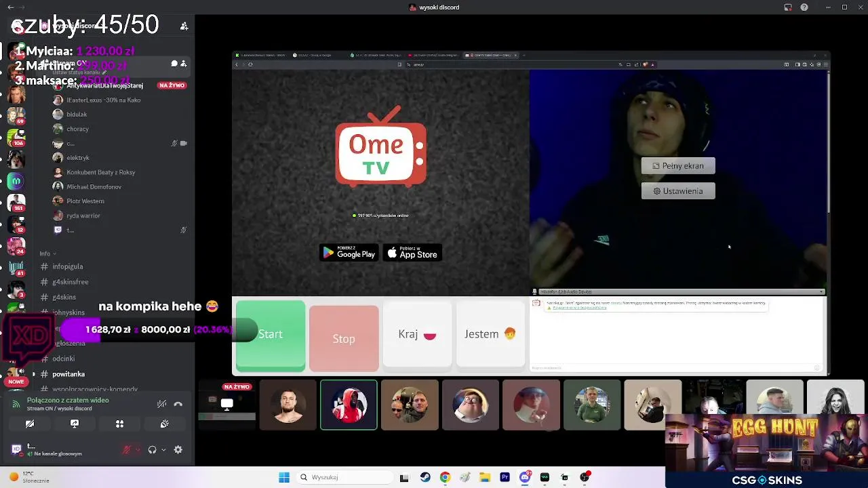
Task: Open Adobe Premiere Pro from the taskbar
Action: (505, 477)
